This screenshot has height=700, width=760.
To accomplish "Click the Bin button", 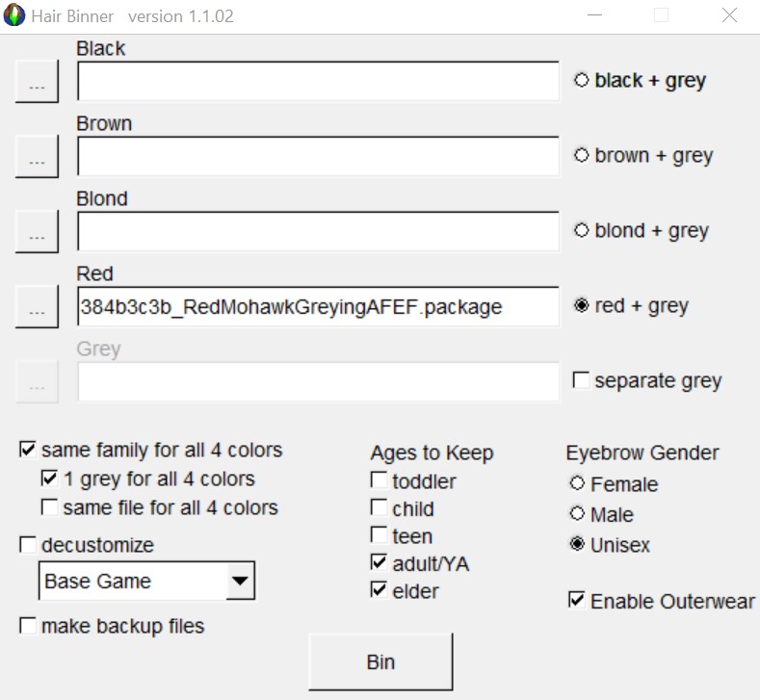I will tap(380, 662).
